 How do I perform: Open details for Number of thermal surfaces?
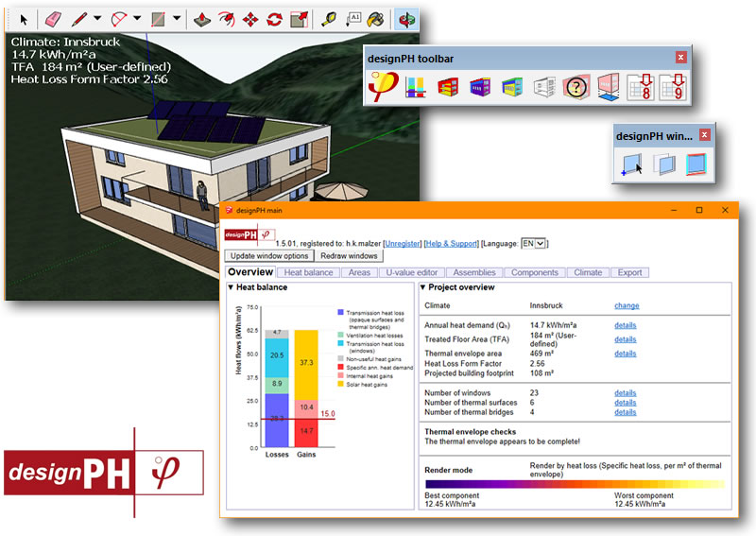point(626,403)
